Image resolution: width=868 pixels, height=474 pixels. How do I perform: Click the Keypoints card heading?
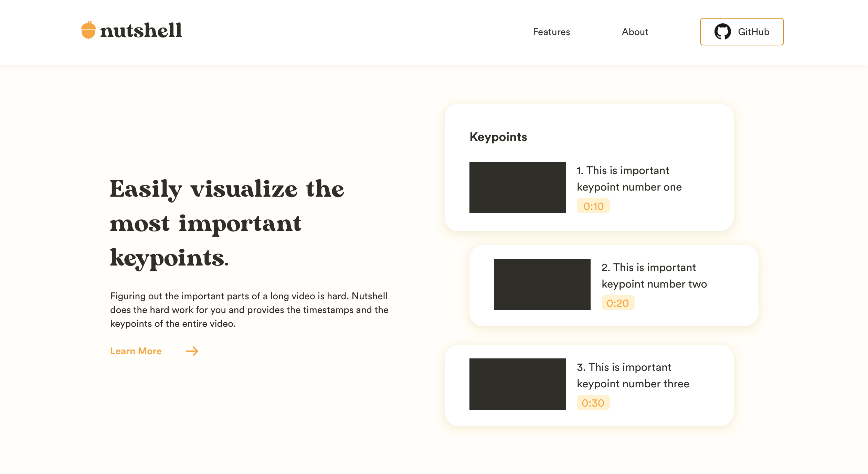[x=498, y=137]
